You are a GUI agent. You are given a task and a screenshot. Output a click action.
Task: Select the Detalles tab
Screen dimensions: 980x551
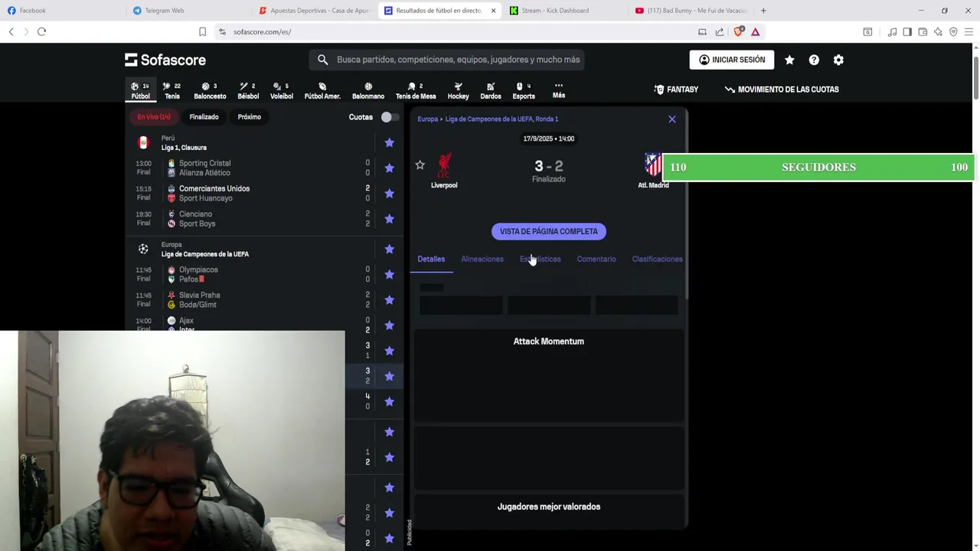point(431,259)
